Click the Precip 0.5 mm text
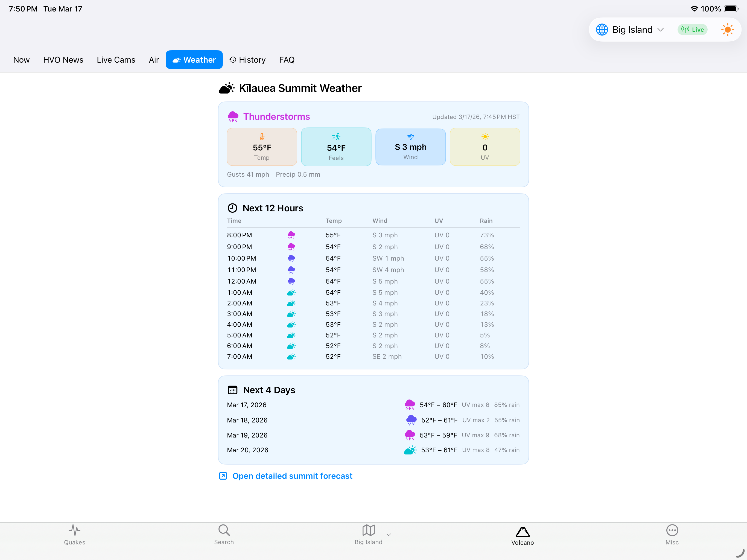 click(x=298, y=174)
